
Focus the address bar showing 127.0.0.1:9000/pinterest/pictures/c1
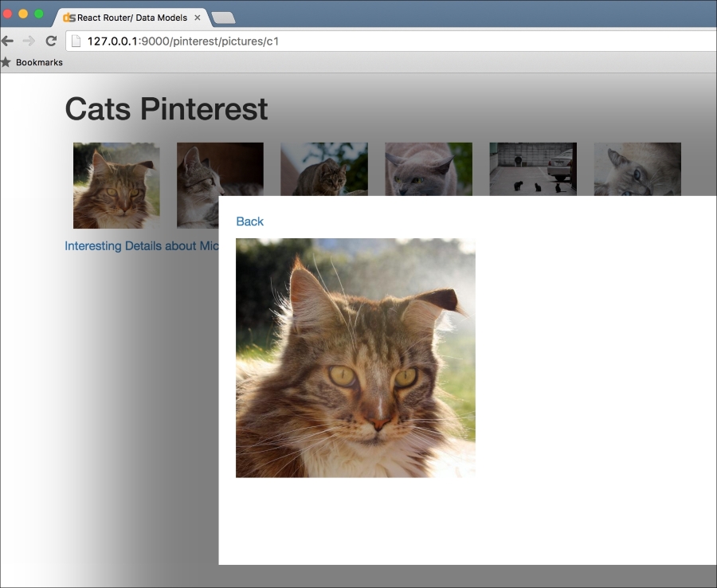(x=391, y=41)
